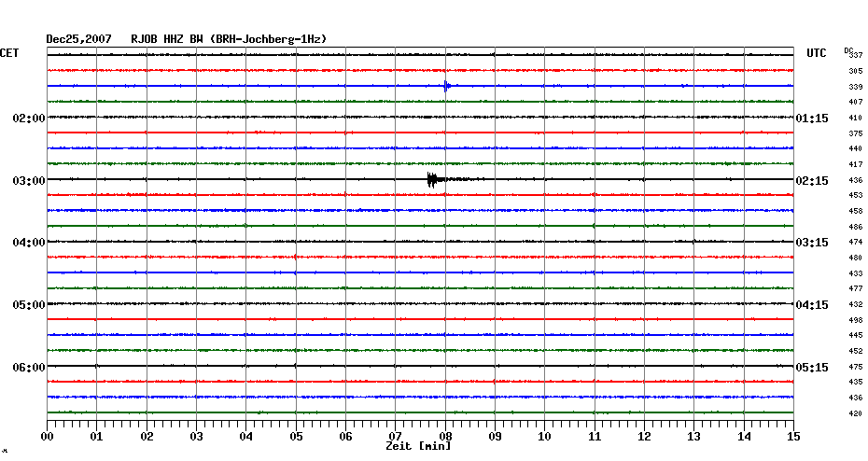Click the 15 minute tick label

[793, 437]
